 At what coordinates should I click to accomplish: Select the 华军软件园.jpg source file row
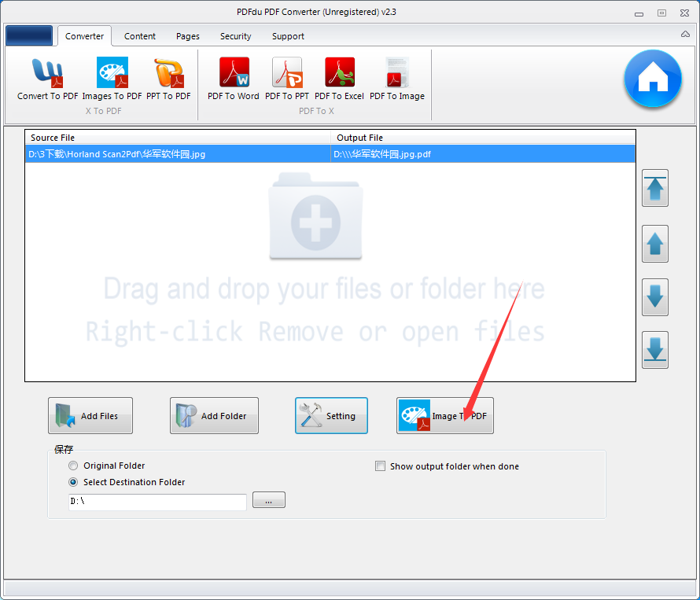173,154
